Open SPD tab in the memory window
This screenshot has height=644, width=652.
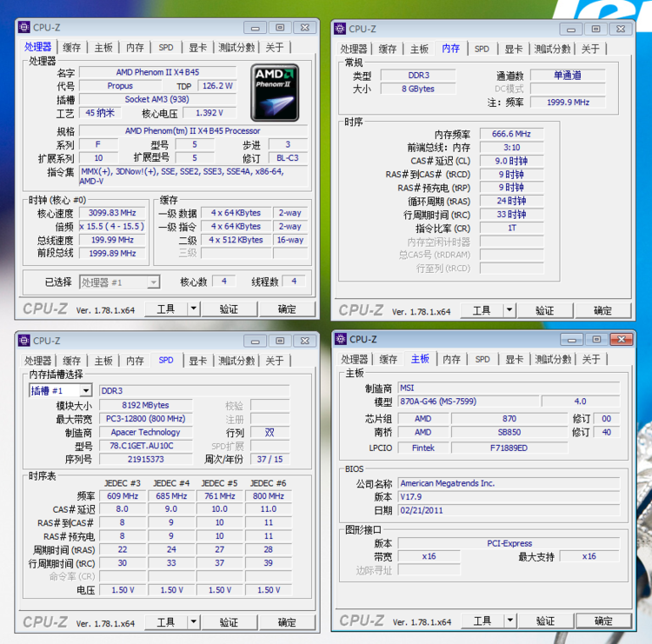click(482, 49)
